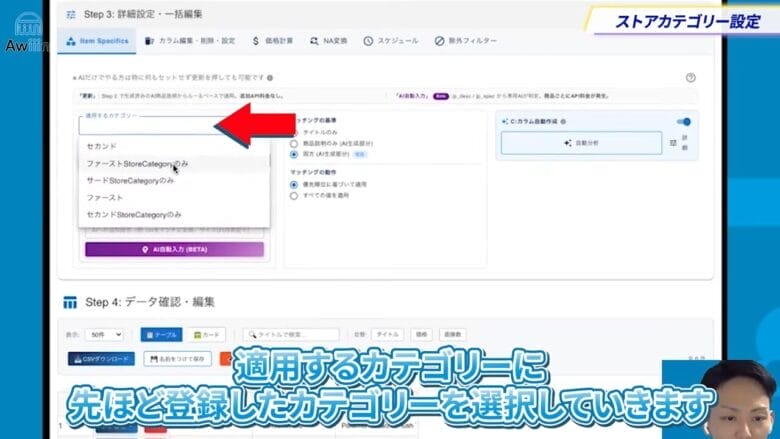This screenshot has width=780, height=439.
Task: Click the 名前をつけて保存 button
Action: (178, 359)
